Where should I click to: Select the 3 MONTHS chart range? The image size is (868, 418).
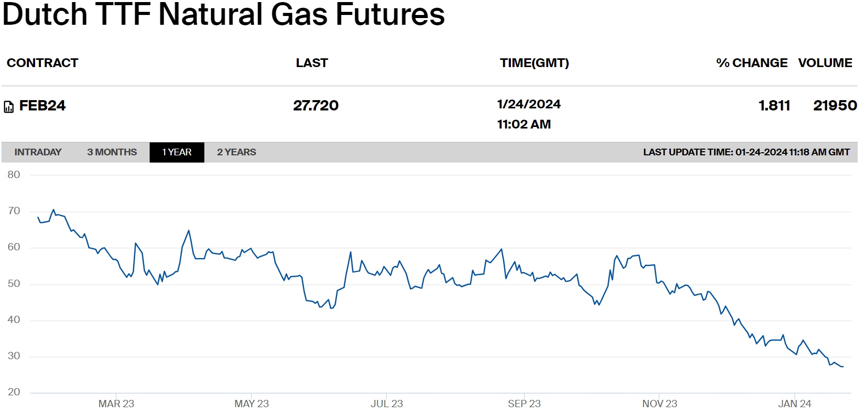pyautogui.click(x=112, y=152)
